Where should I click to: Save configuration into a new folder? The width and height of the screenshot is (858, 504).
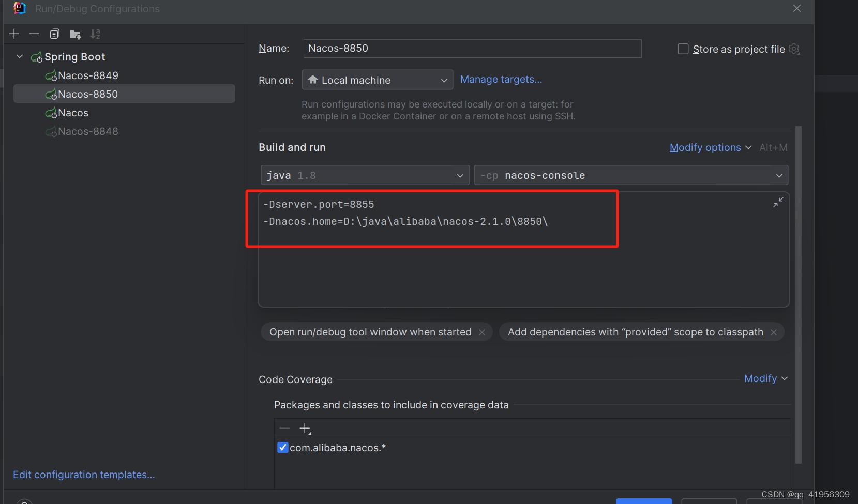[76, 35]
